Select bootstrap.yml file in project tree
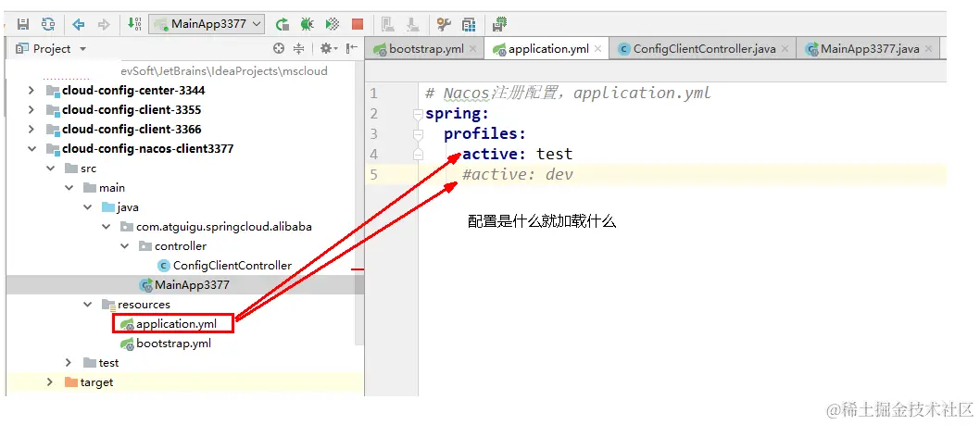Viewport: 980px width, 425px height. click(x=174, y=344)
